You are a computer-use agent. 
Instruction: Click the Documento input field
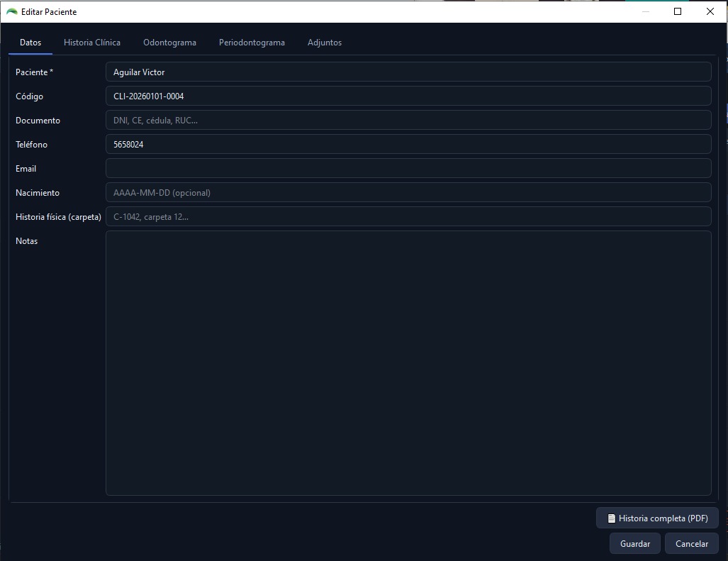coord(408,121)
